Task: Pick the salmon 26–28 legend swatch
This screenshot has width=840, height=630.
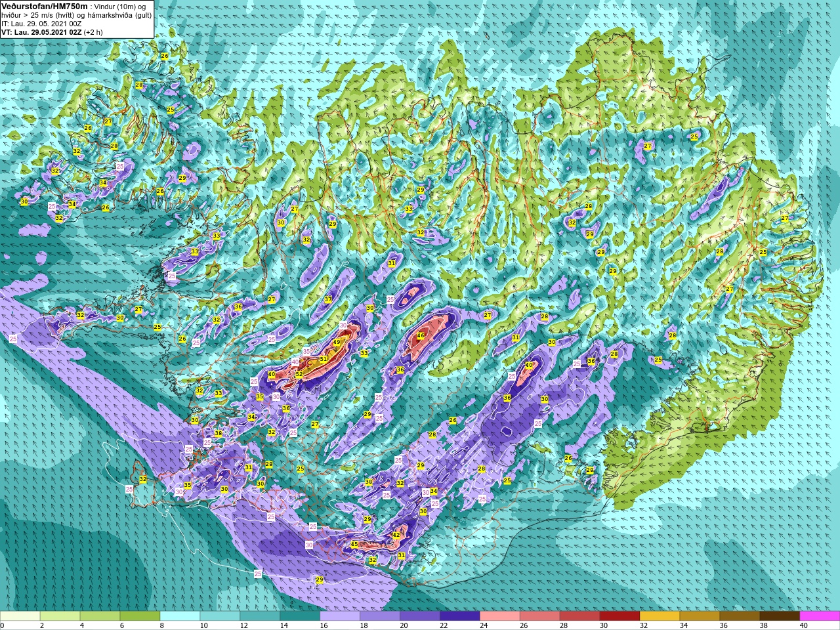Action: tap(541, 616)
